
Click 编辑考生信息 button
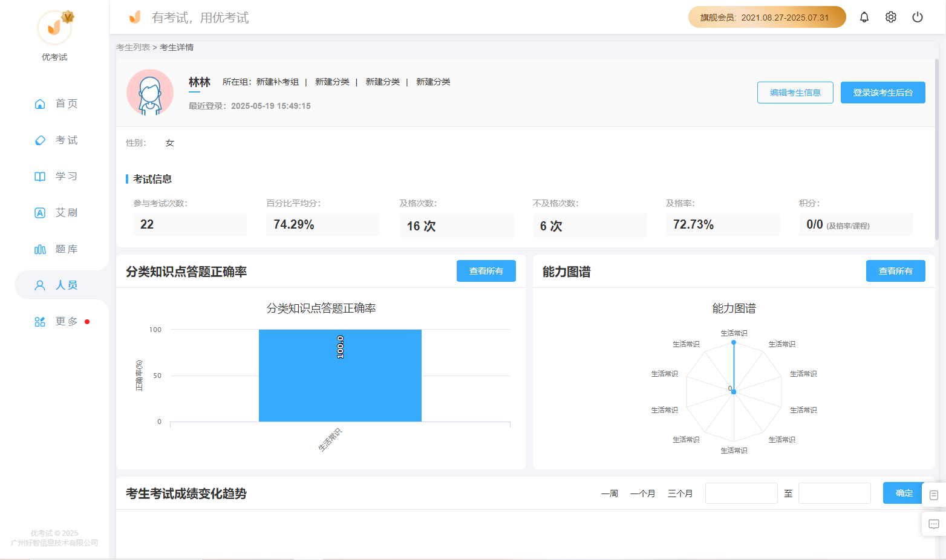pyautogui.click(x=795, y=93)
